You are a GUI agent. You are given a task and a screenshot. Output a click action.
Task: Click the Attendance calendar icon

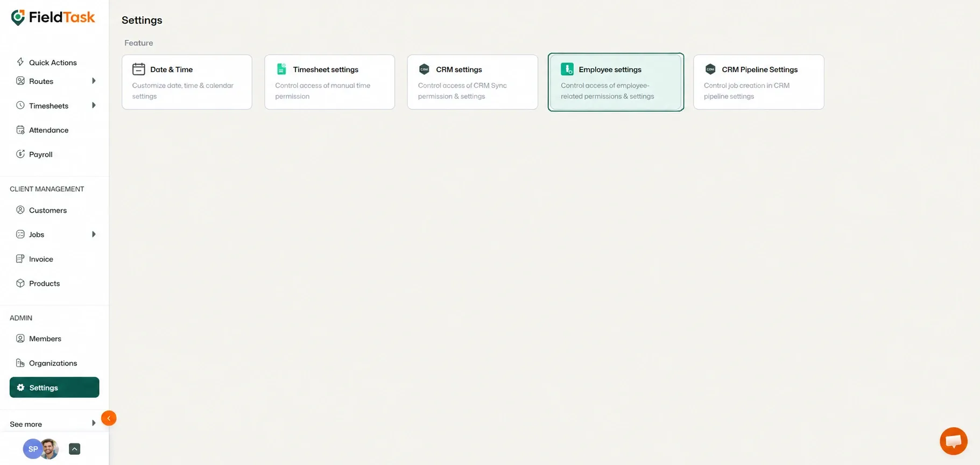coord(20,130)
